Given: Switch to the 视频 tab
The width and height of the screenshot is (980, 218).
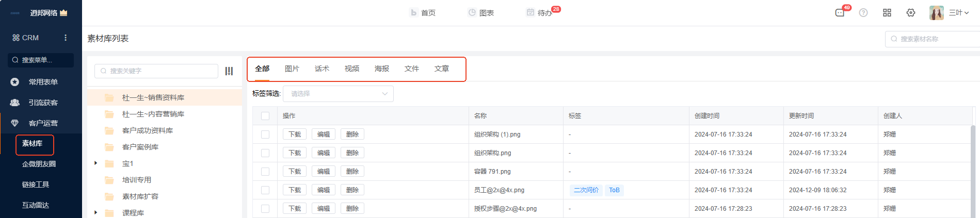Looking at the screenshot, I should pos(352,69).
